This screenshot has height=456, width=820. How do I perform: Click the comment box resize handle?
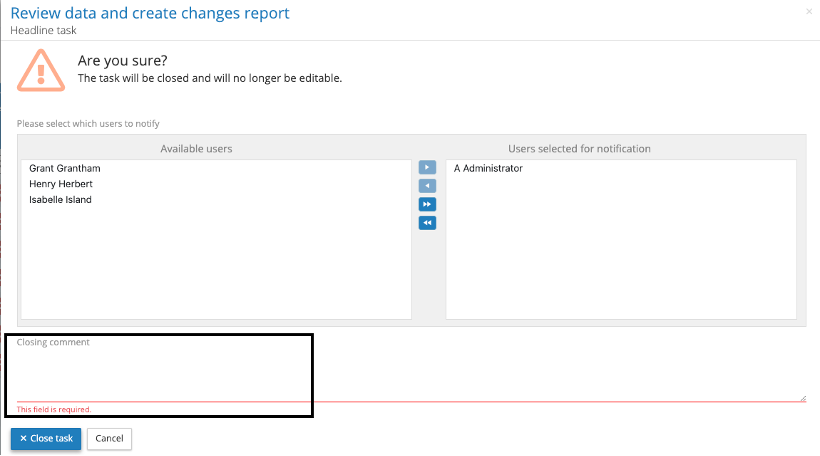pos(803,398)
